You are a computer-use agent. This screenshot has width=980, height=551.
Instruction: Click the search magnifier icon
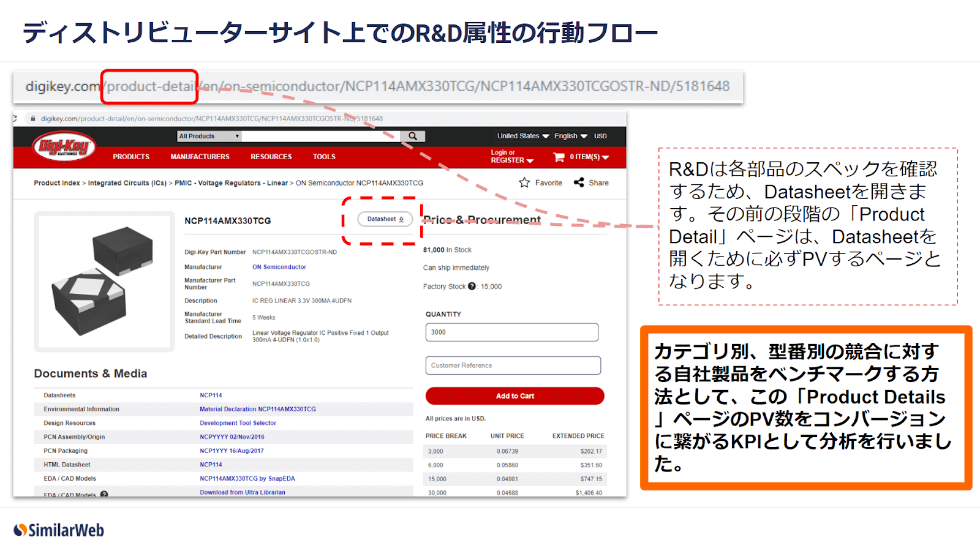[x=413, y=136]
